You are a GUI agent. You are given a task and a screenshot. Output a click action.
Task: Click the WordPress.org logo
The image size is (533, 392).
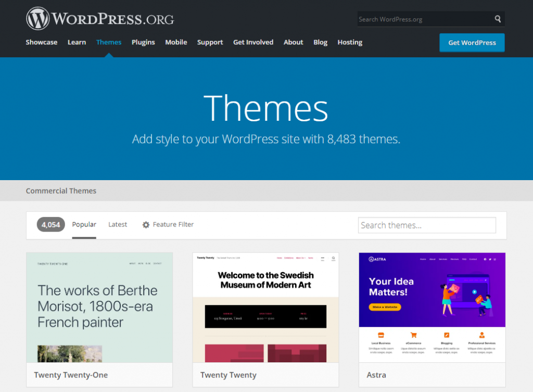click(100, 18)
